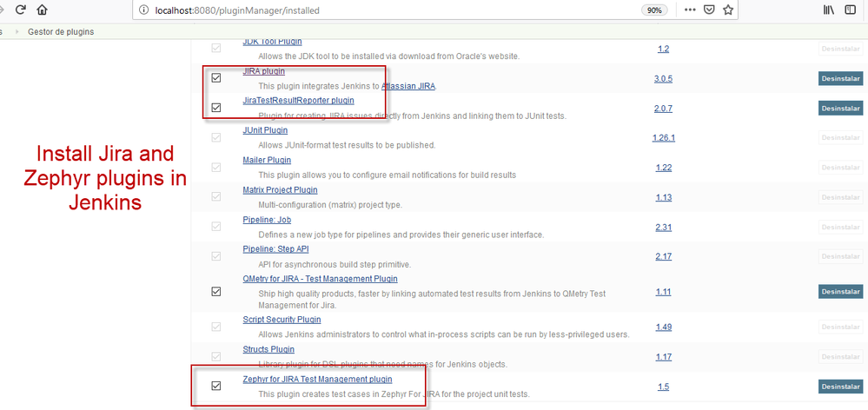The height and width of the screenshot is (410, 868).
Task: Toggle browser sidebar icon
Action: (x=850, y=10)
